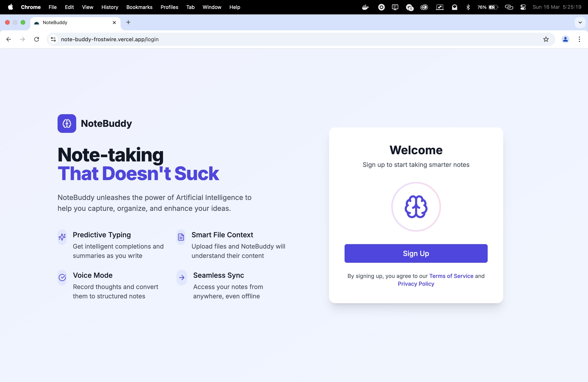The image size is (588, 382).
Task: Open the Chrome three-dot menu
Action: (x=579, y=39)
